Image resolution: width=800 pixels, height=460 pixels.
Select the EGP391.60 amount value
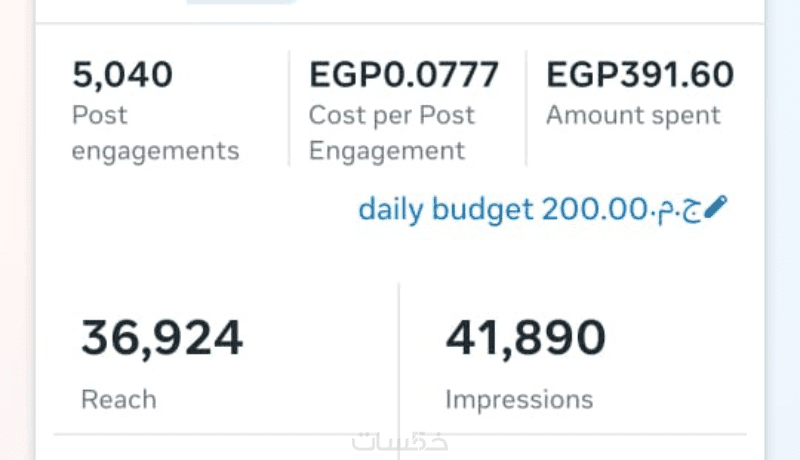click(640, 75)
